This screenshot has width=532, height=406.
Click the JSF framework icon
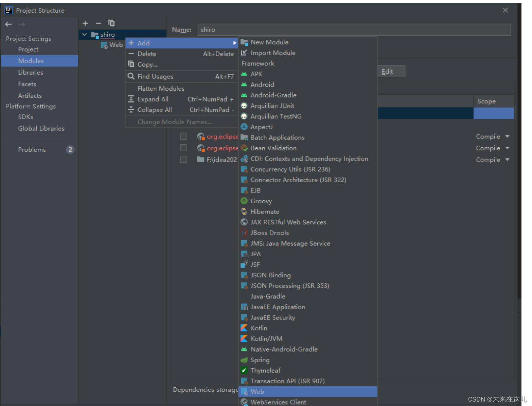pyautogui.click(x=244, y=264)
